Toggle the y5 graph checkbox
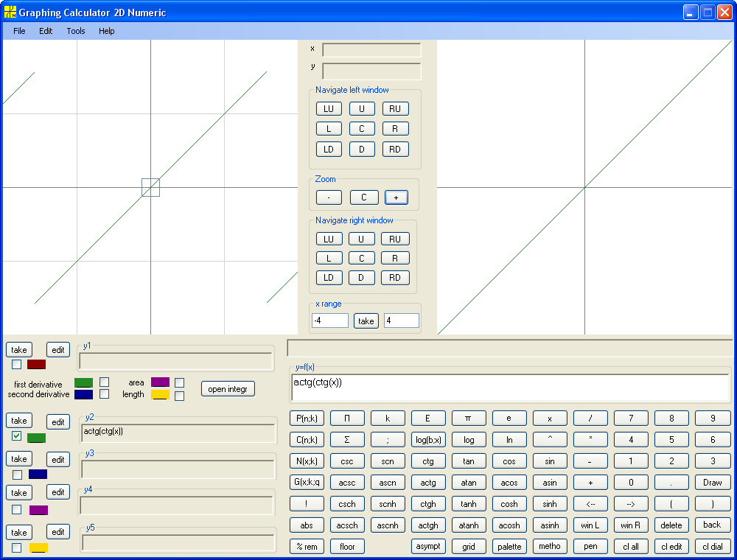The width and height of the screenshot is (737, 560). tap(16, 547)
